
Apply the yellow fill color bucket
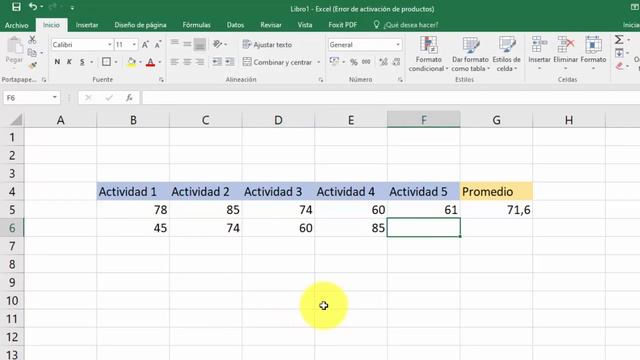pyautogui.click(x=131, y=62)
